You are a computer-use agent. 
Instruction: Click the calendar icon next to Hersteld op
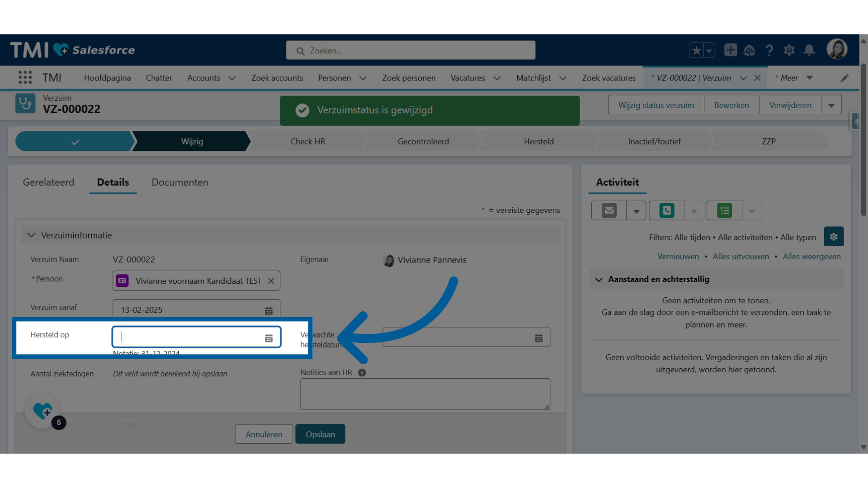(x=268, y=337)
